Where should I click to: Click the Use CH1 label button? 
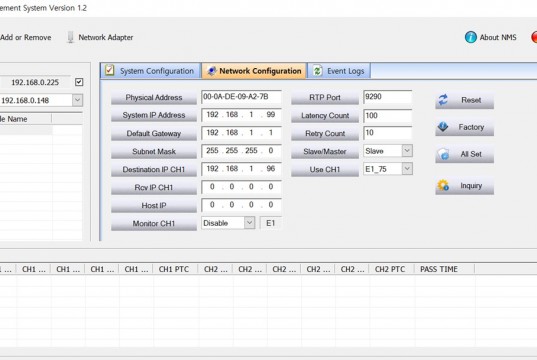click(325, 170)
